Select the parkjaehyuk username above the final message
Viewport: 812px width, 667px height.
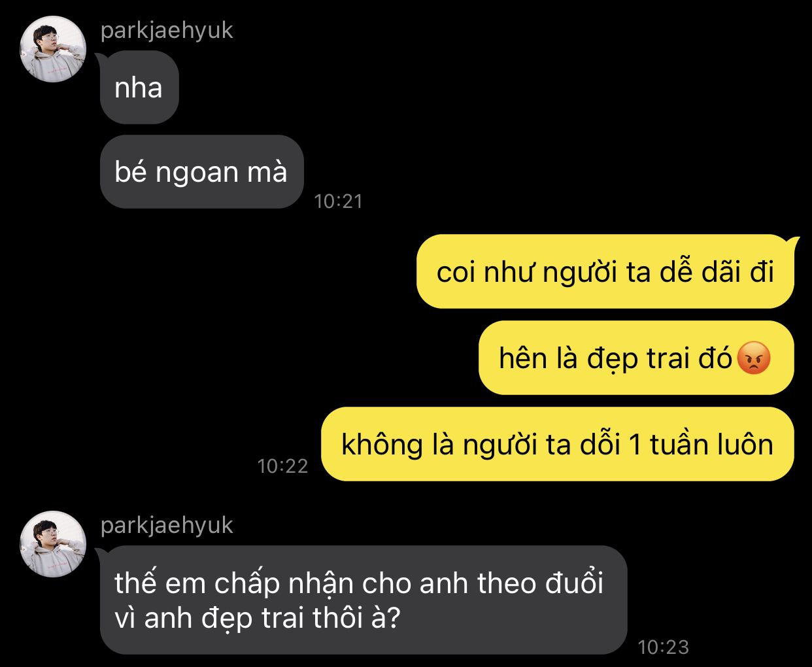(167, 525)
